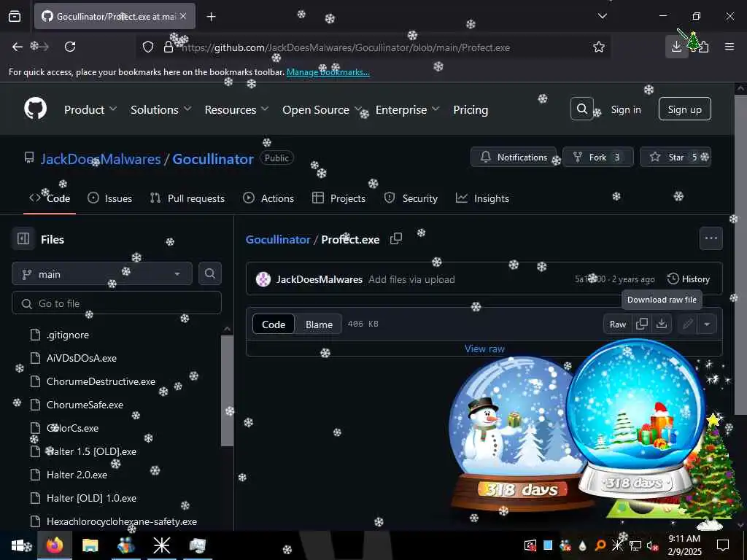Viewport: 747px width, 560px height.
Task: Click JackDoesMalwares avatar in commit row
Action: [x=263, y=279]
